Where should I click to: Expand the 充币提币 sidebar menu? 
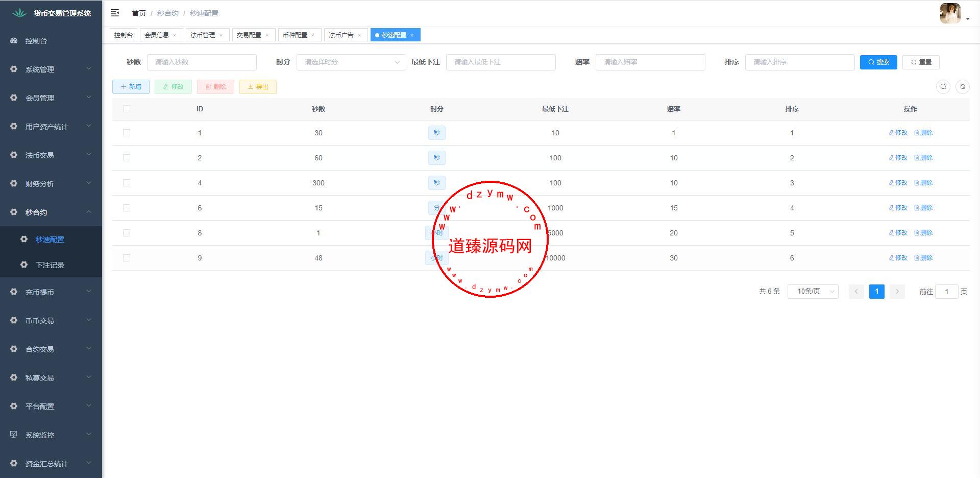click(51, 292)
